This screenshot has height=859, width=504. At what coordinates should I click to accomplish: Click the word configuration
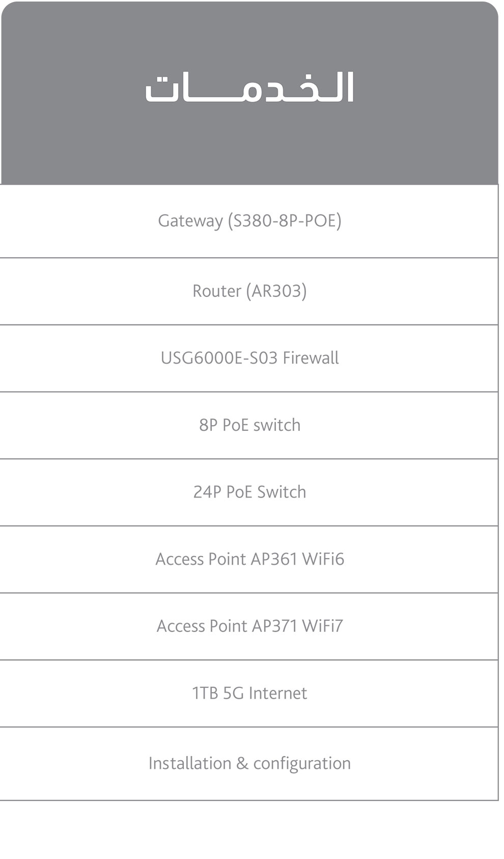(x=302, y=764)
